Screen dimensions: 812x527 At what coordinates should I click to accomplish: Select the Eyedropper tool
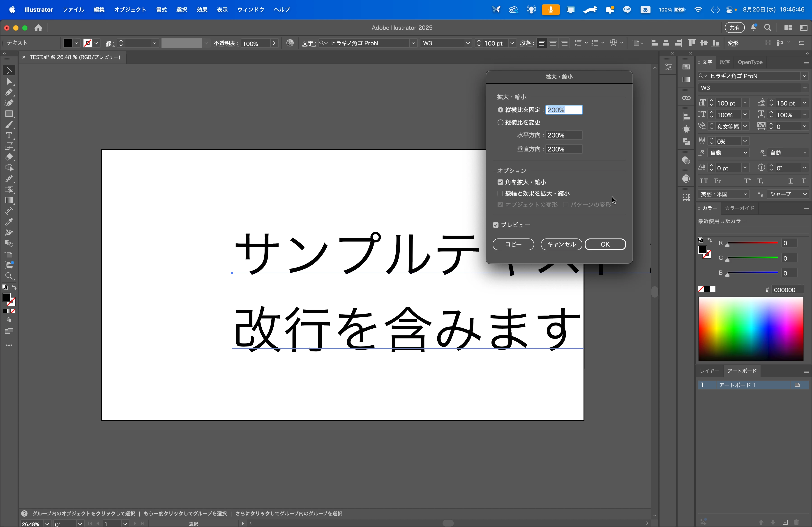tap(9, 222)
